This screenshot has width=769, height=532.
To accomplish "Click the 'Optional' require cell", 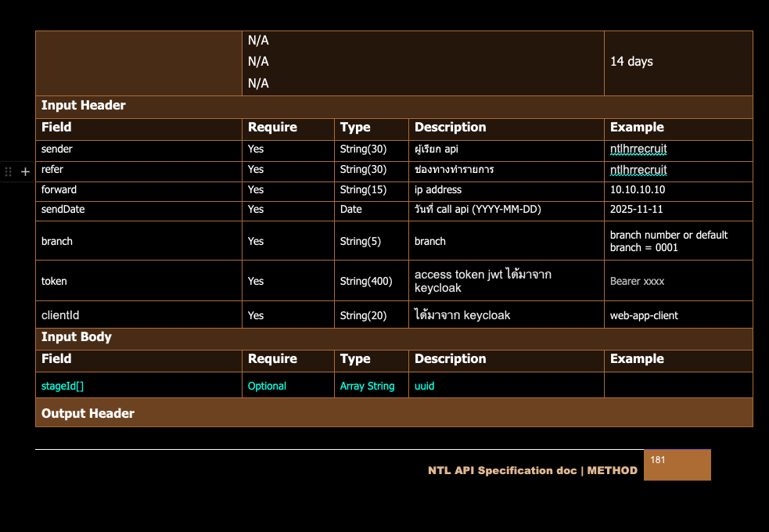I will point(267,386).
